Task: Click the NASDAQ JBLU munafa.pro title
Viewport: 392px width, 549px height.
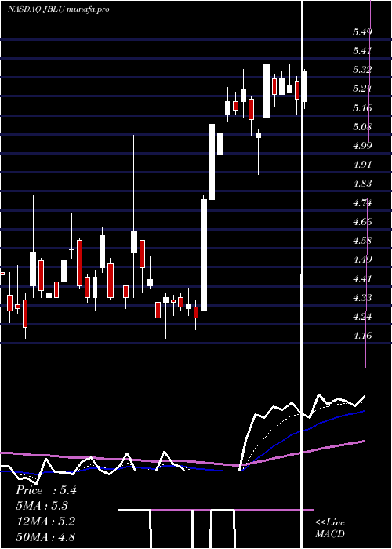Action: coord(59,9)
